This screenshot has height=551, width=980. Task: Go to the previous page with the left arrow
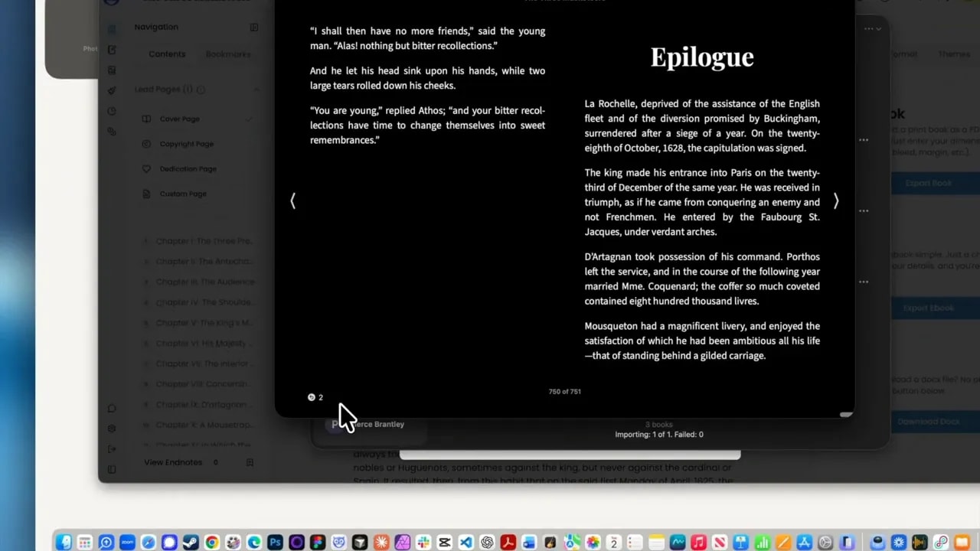click(292, 201)
